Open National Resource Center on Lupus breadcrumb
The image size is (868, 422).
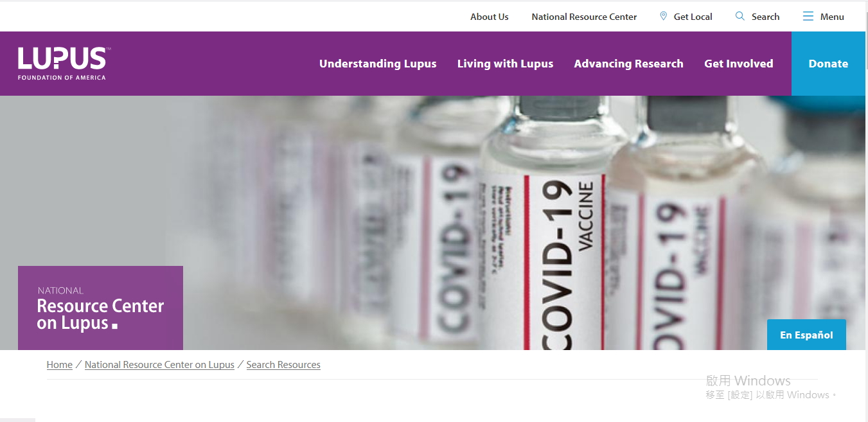point(159,365)
